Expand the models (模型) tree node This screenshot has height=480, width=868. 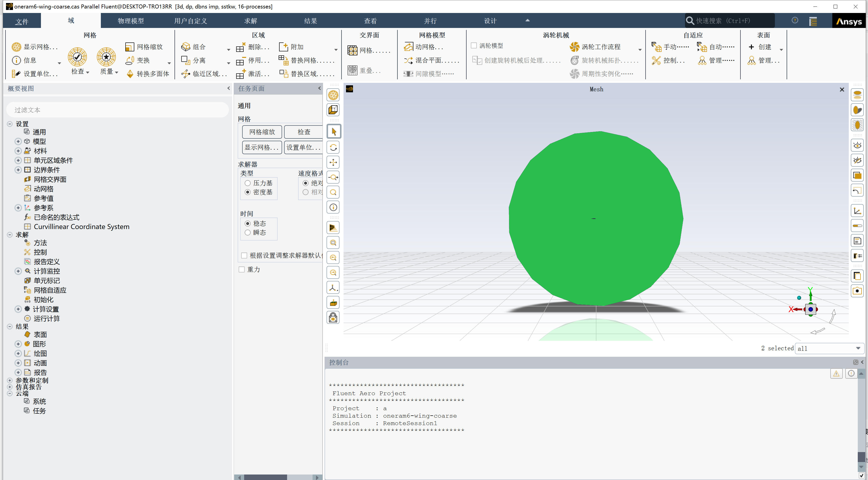click(x=18, y=141)
